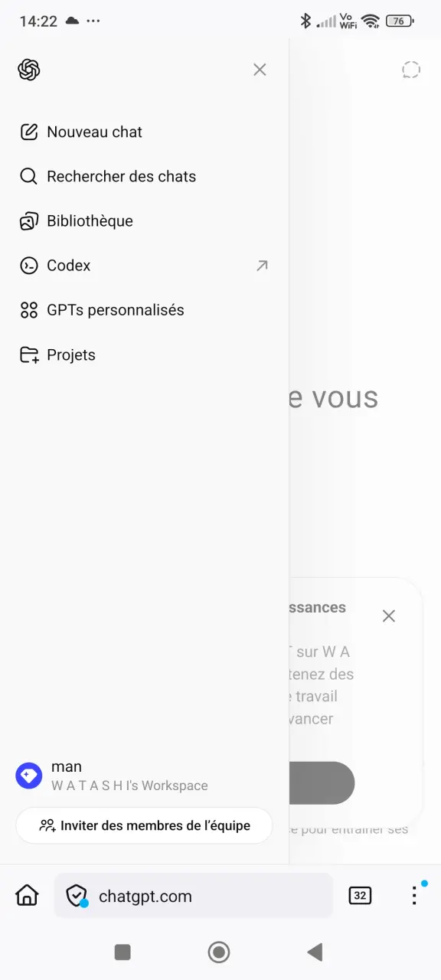Click the Codex external link arrow
This screenshot has height=980, width=441.
(262, 266)
